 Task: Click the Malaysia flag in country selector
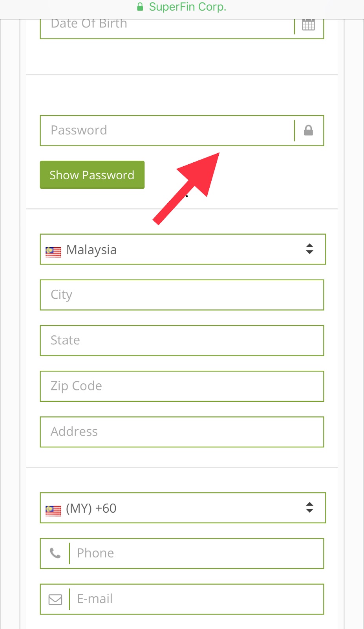pos(53,252)
